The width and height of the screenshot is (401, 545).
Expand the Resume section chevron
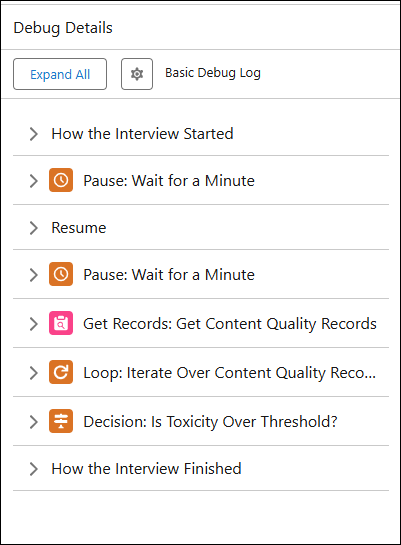(x=33, y=228)
